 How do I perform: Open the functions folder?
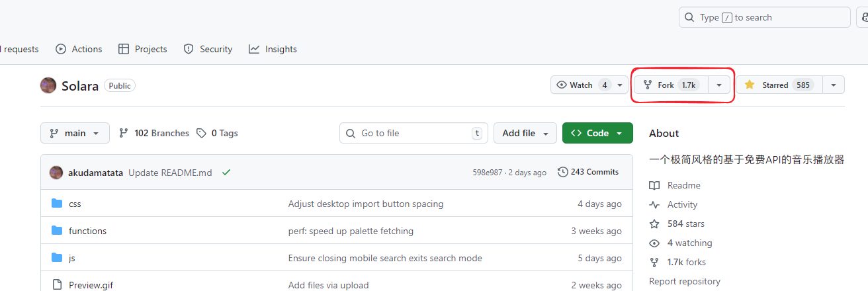point(87,231)
